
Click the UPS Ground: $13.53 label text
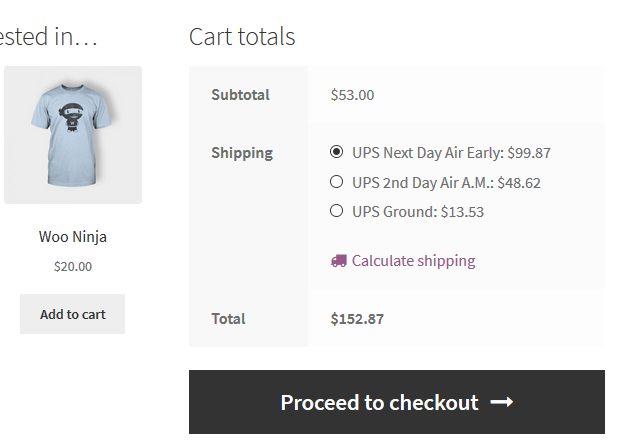[x=418, y=212]
